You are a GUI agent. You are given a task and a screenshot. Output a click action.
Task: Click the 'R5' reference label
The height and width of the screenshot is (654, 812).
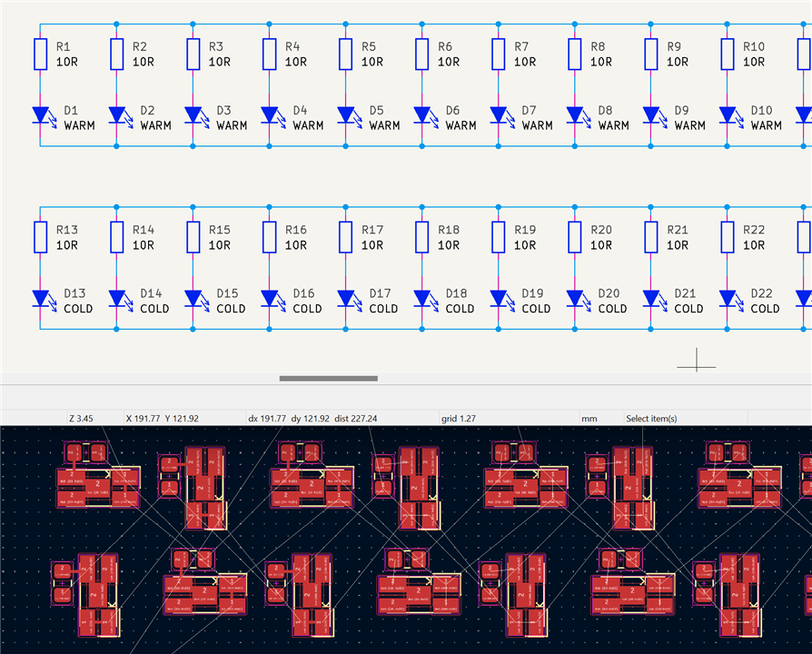click(369, 46)
